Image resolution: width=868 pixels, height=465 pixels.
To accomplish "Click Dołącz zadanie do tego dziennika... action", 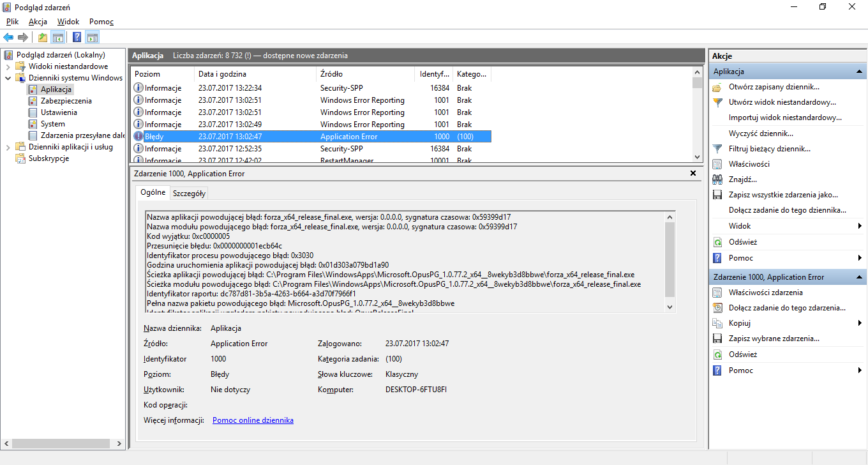I will (x=788, y=210).
